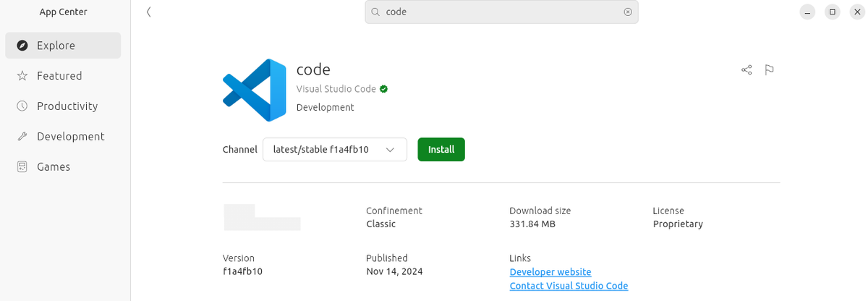Clear the search field text
The image size is (868, 301).
628,12
